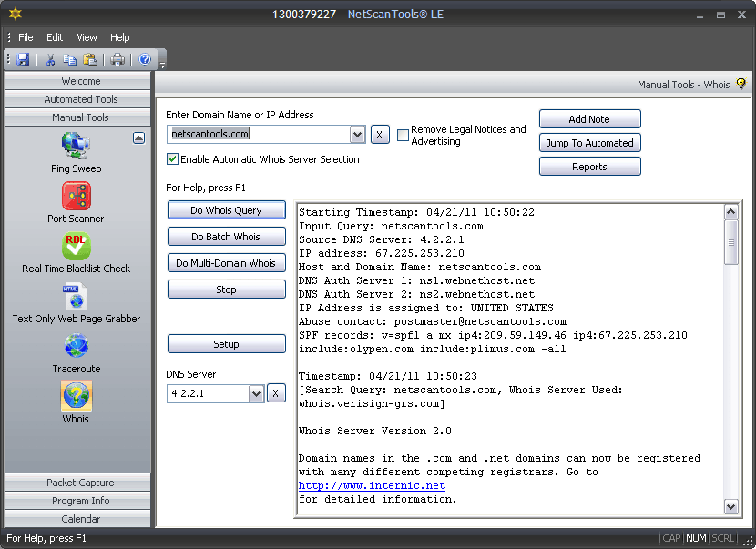
Task: Open the Setup button
Action: (x=226, y=344)
